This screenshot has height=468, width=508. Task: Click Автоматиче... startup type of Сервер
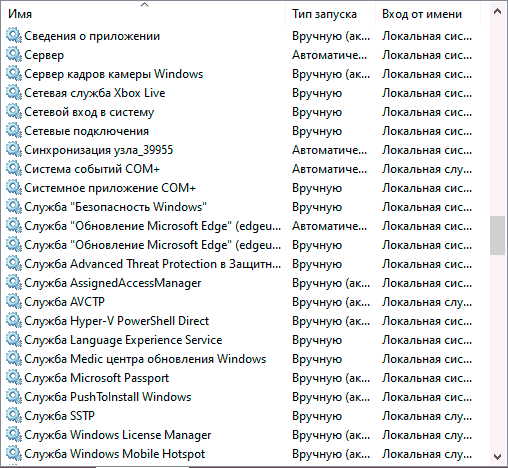coord(329,55)
